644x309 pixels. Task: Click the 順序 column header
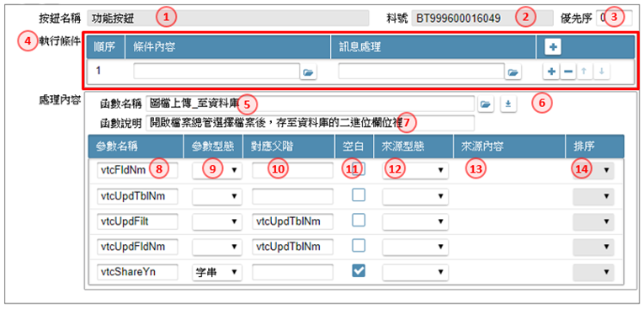coord(105,47)
